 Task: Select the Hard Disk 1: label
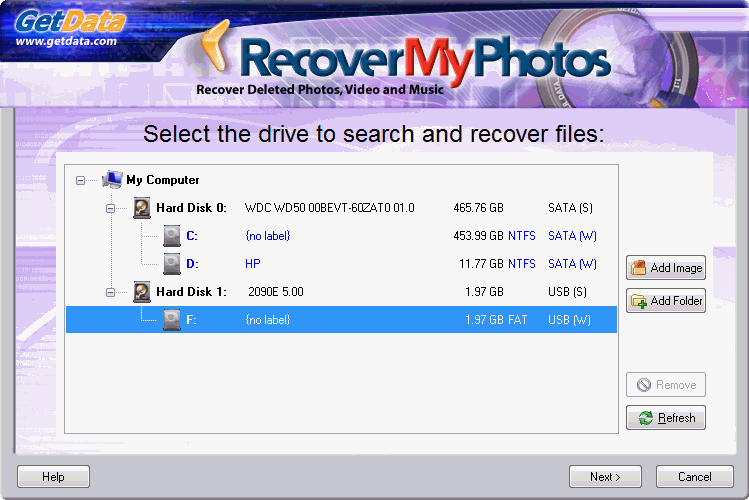(x=192, y=292)
